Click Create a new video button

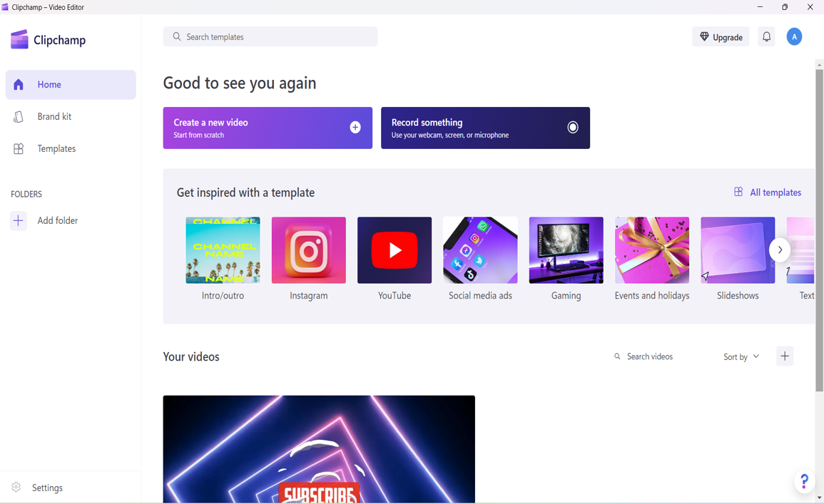[268, 128]
